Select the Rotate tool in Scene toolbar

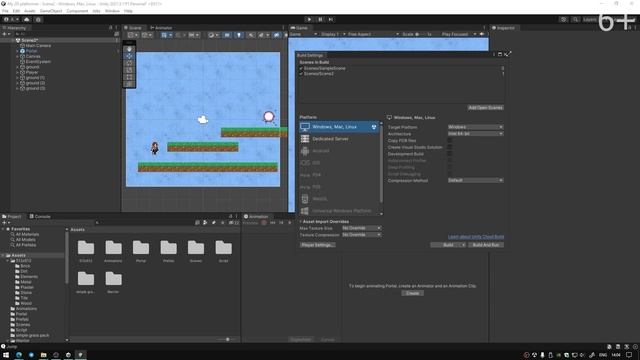coord(129,63)
